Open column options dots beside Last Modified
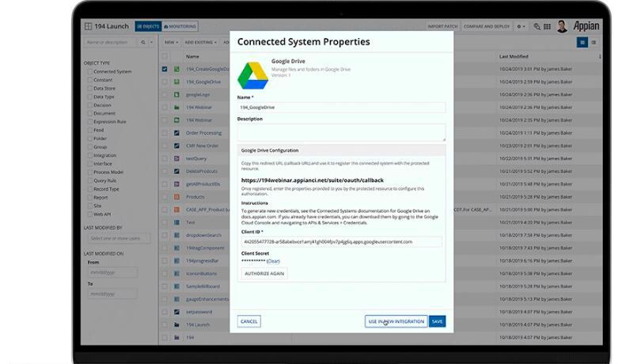618x364 pixels. 600,56
